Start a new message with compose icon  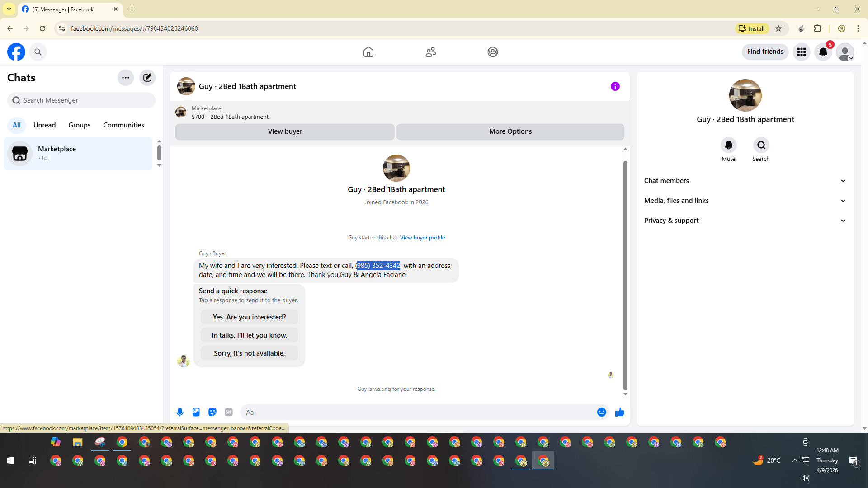pyautogui.click(x=147, y=78)
